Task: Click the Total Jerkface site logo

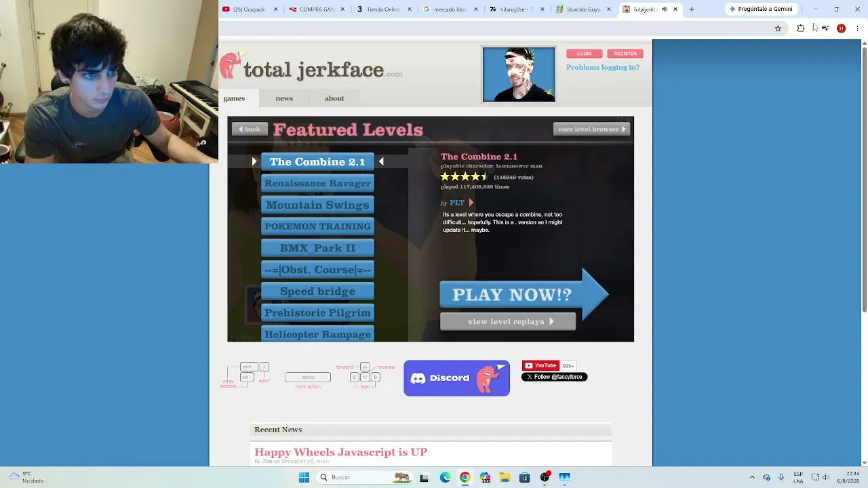Action: [x=311, y=67]
